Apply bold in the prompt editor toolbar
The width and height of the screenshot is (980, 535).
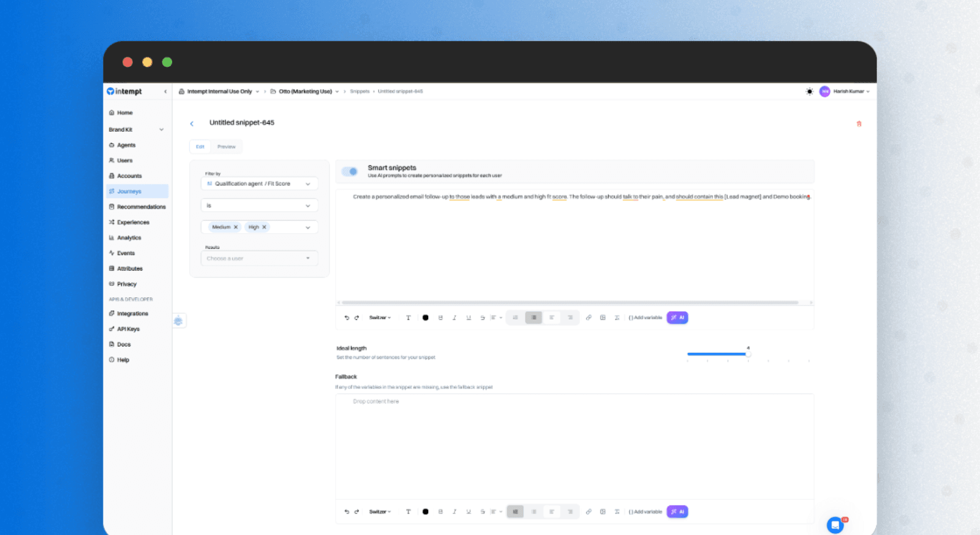(x=440, y=317)
